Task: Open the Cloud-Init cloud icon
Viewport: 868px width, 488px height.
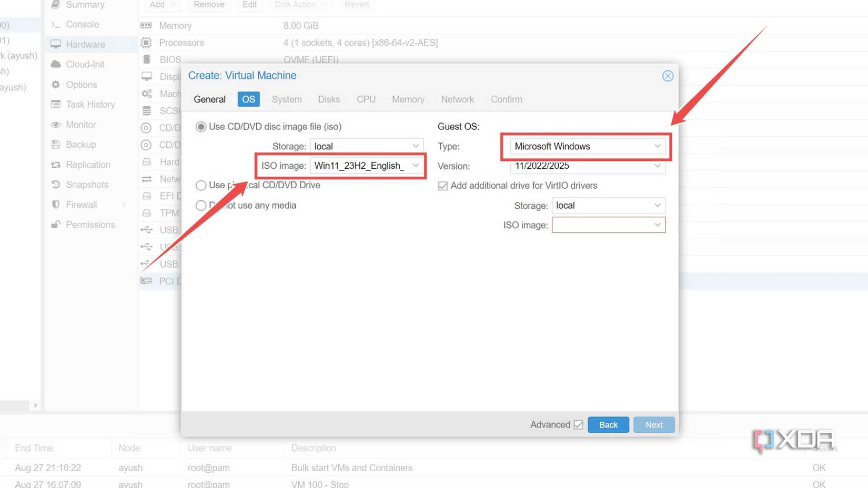Action: click(56, 64)
